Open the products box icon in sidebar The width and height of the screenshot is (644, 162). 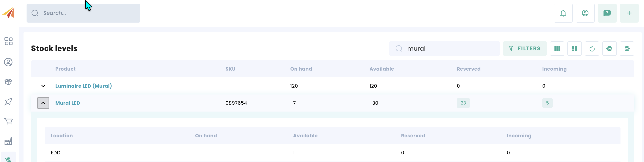tap(9, 82)
